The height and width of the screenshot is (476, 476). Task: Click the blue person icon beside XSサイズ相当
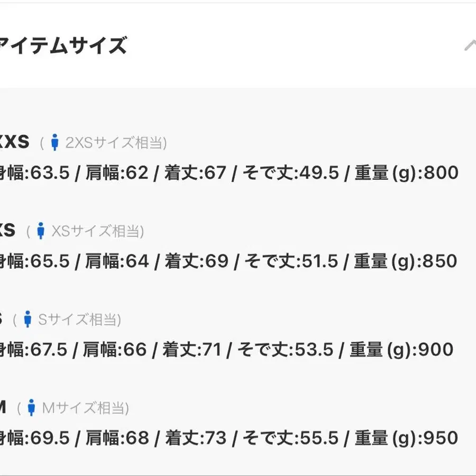[x=41, y=231]
